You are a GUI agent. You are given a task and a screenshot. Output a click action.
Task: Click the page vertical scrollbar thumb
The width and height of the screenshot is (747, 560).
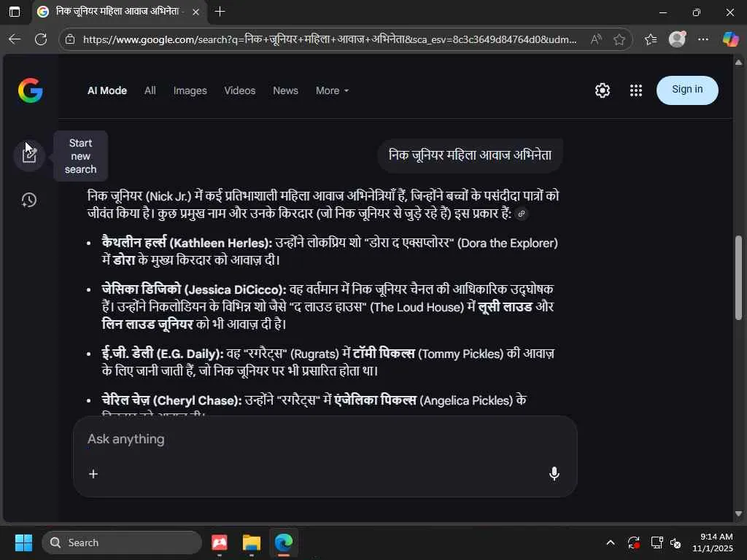(x=738, y=278)
